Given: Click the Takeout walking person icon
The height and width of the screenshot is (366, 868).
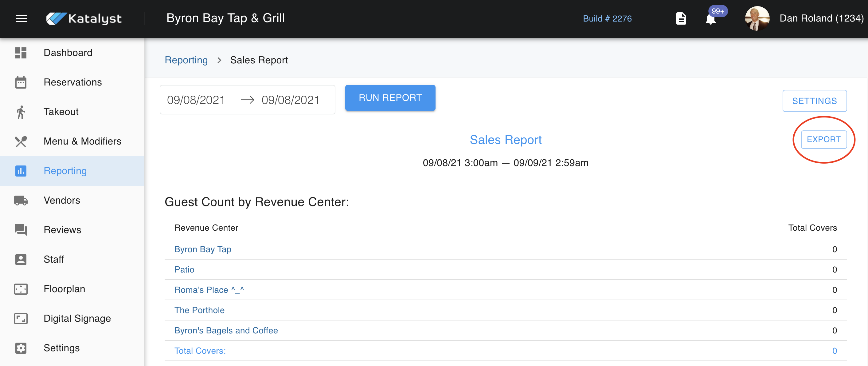Looking at the screenshot, I should [x=21, y=112].
